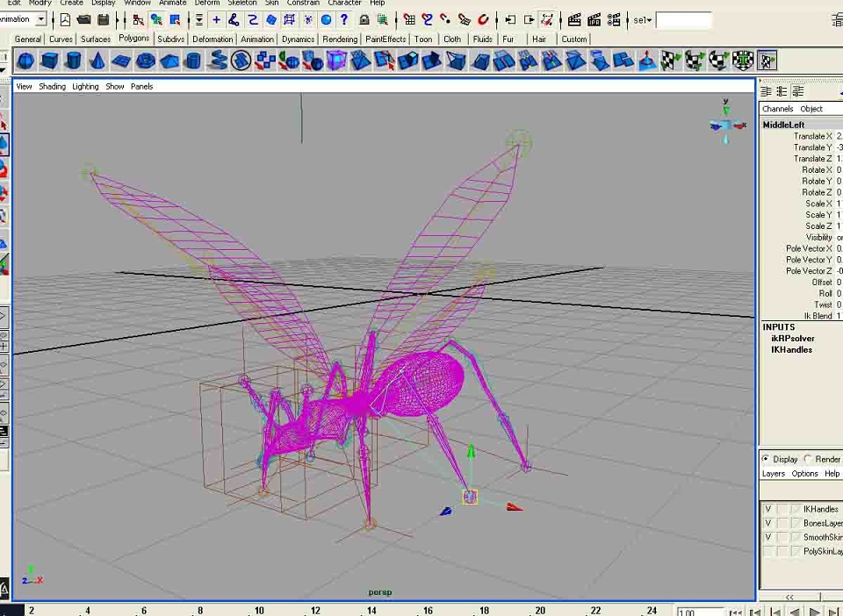
Task: Click the spherical mapping checkered shelf icon
Action: (x=719, y=61)
